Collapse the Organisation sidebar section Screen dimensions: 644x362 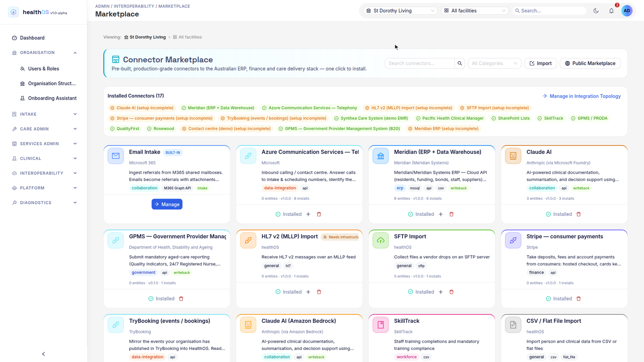point(43,53)
